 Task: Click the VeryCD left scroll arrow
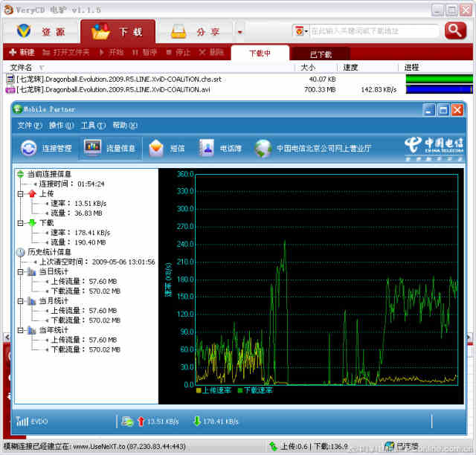click(7, 337)
